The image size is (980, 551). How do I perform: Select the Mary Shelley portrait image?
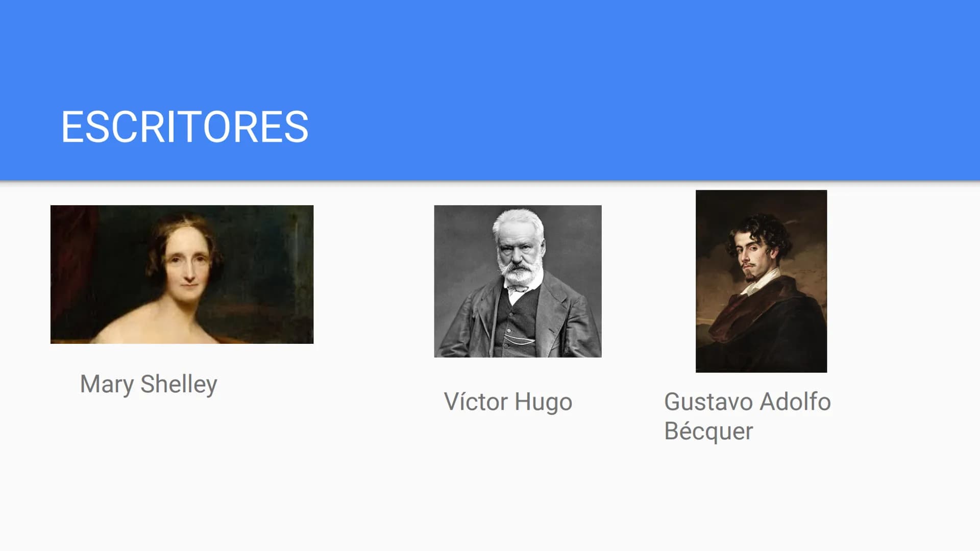pyautogui.click(x=182, y=274)
